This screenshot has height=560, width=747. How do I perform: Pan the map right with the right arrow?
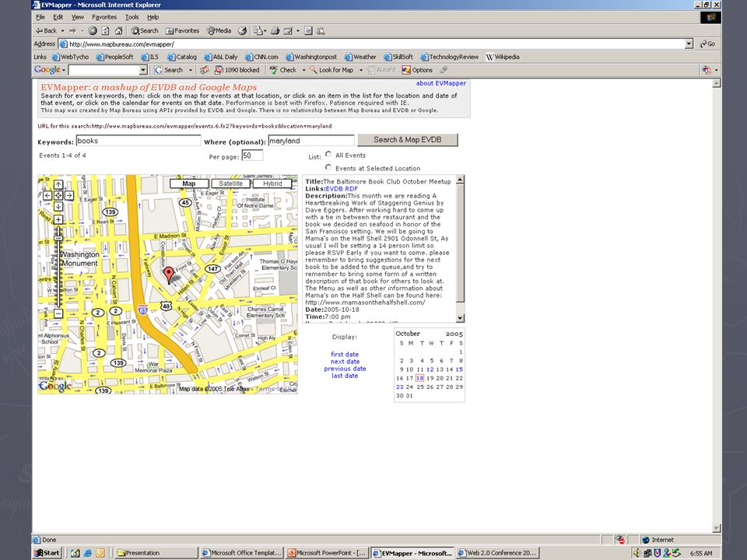tap(69, 195)
